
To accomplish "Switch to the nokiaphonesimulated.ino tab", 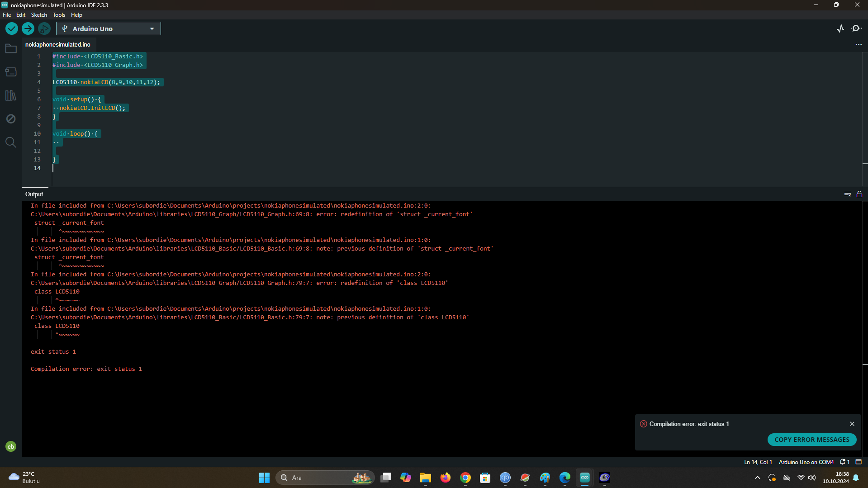I will 57,44.
